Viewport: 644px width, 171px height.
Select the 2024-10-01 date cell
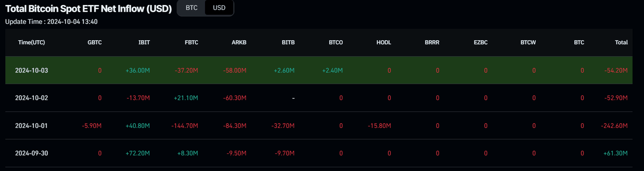(x=31, y=126)
